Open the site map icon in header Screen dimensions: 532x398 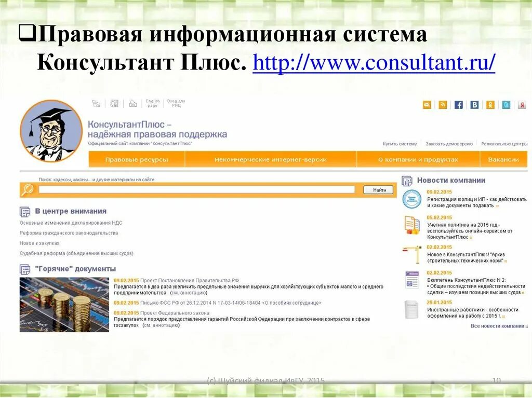tap(96, 104)
